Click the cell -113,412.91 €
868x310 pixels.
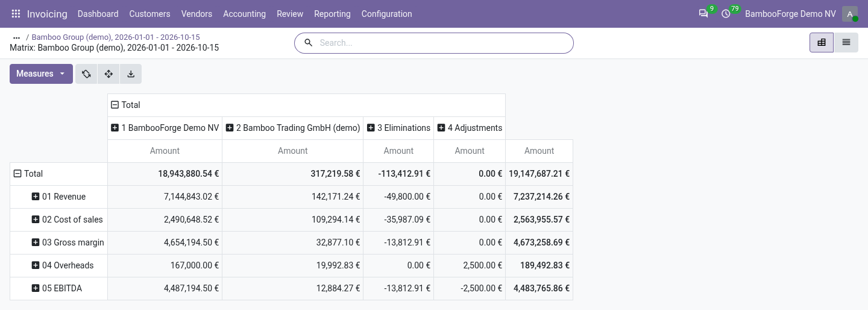(x=398, y=174)
